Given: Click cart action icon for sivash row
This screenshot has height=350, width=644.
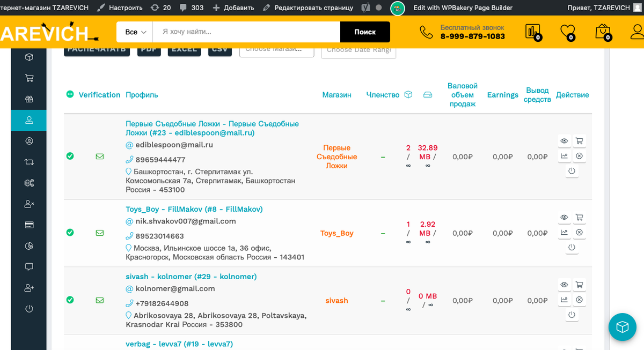Looking at the screenshot, I should point(579,285).
